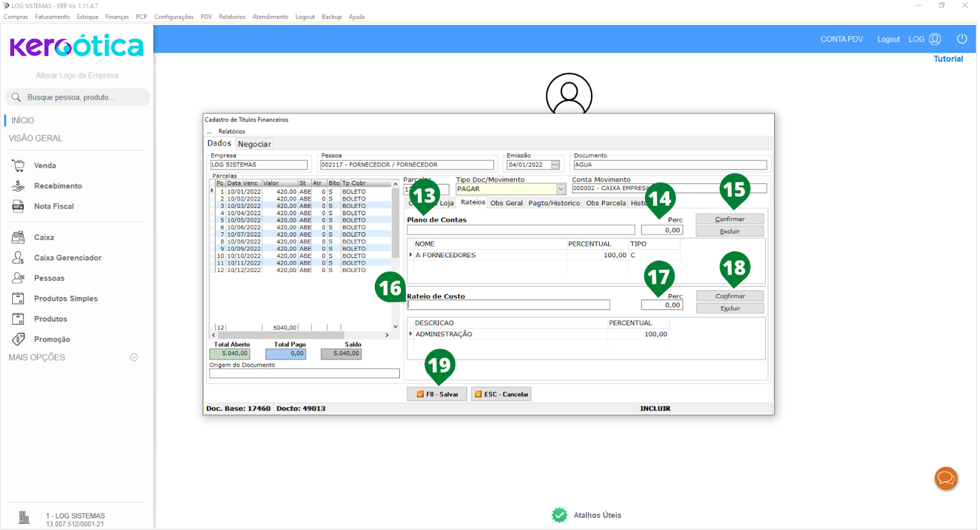The width and height of the screenshot is (980, 530).
Task: Open the Venda cart icon
Action: pos(18,165)
